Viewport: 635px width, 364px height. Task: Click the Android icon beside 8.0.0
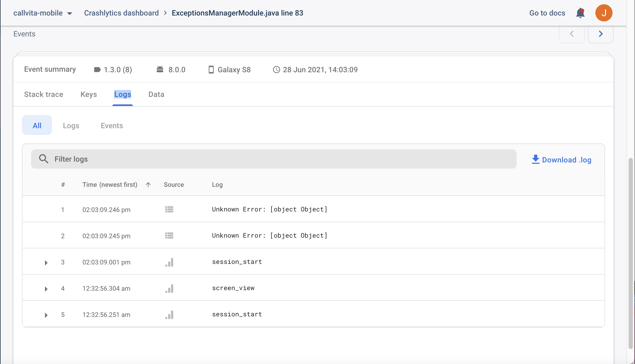[160, 69]
